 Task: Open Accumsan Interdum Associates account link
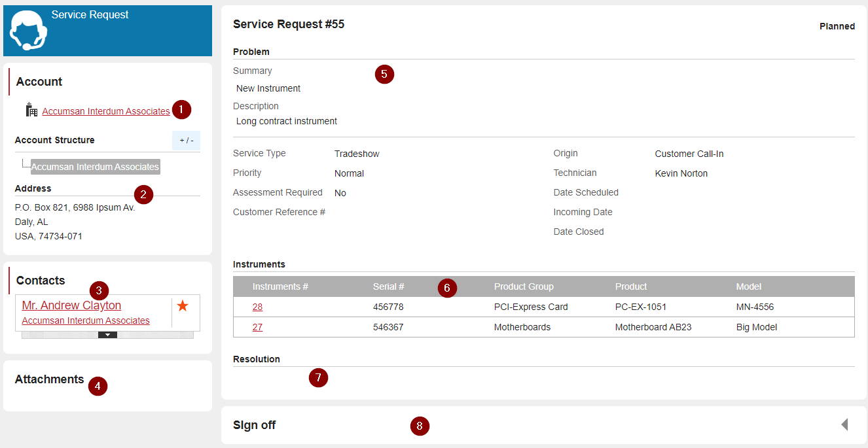point(106,111)
